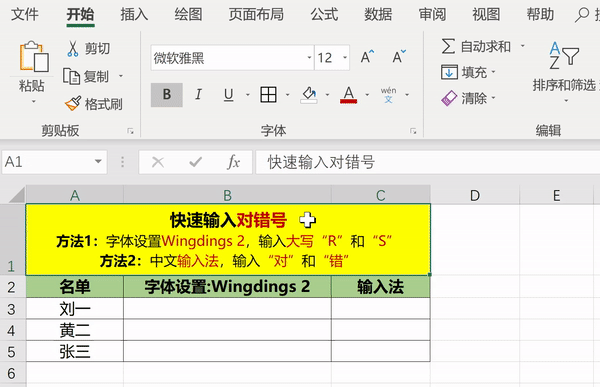The height and width of the screenshot is (387, 600).
Task: Open clipboard group dialog launcher
Action: point(130,131)
